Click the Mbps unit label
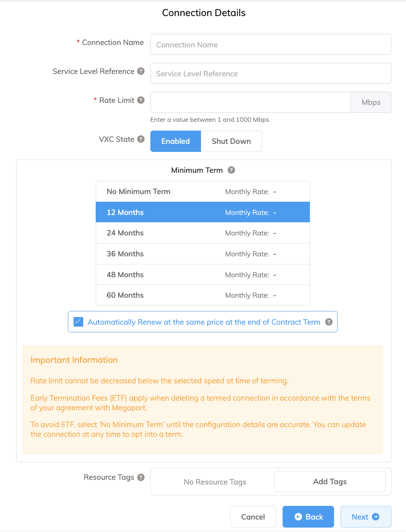This screenshot has width=406, height=532. click(x=370, y=102)
